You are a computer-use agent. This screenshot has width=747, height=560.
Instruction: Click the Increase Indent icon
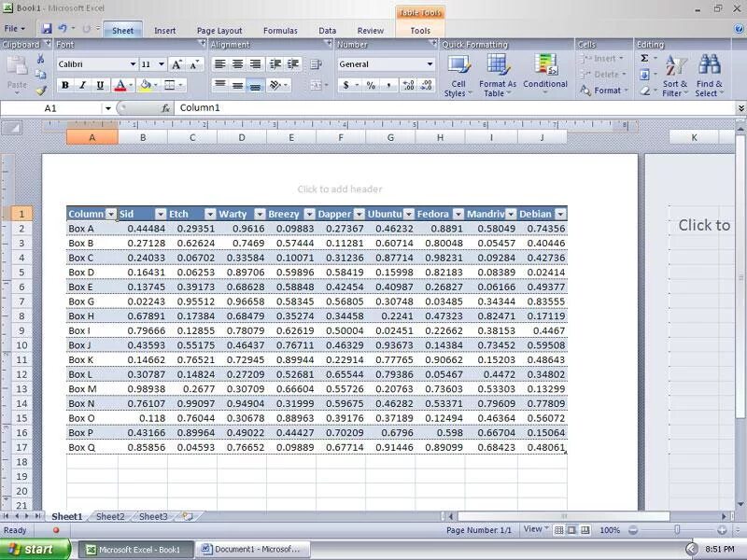tap(293, 63)
